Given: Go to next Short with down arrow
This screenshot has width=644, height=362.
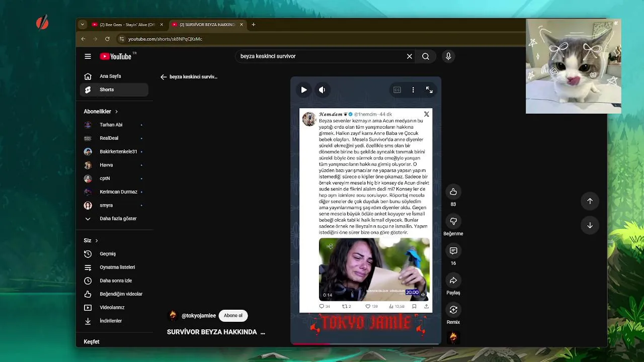Looking at the screenshot, I should [590, 225].
